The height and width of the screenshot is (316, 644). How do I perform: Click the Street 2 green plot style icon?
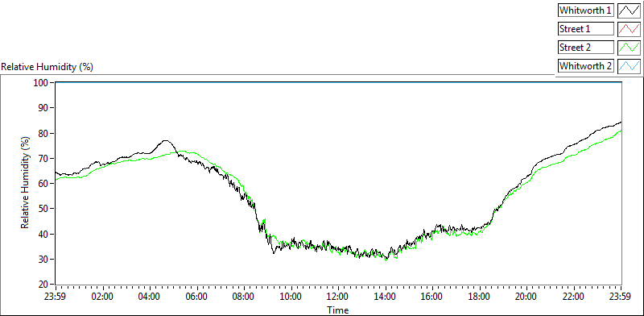[x=629, y=47]
